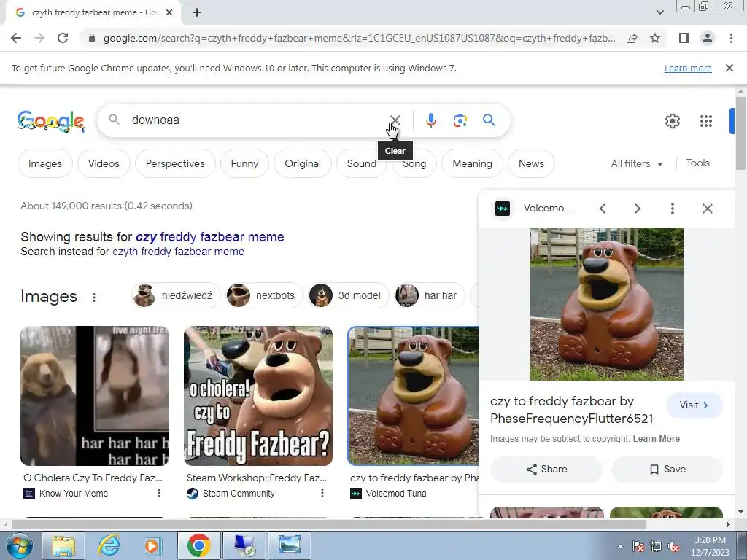This screenshot has height=560, width=747.
Task: Open the clock in system tray
Action: pyautogui.click(x=710, y=546)
